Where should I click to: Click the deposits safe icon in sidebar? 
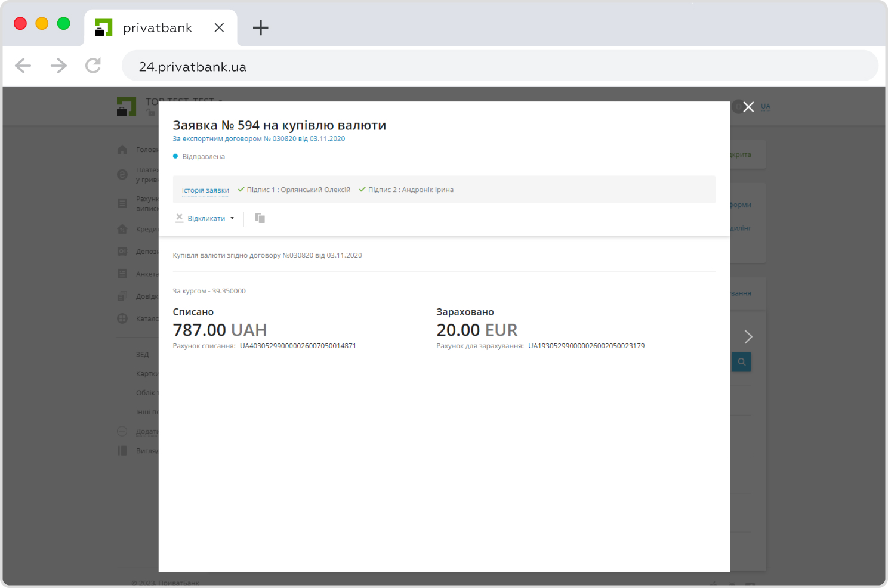[122, 252]
